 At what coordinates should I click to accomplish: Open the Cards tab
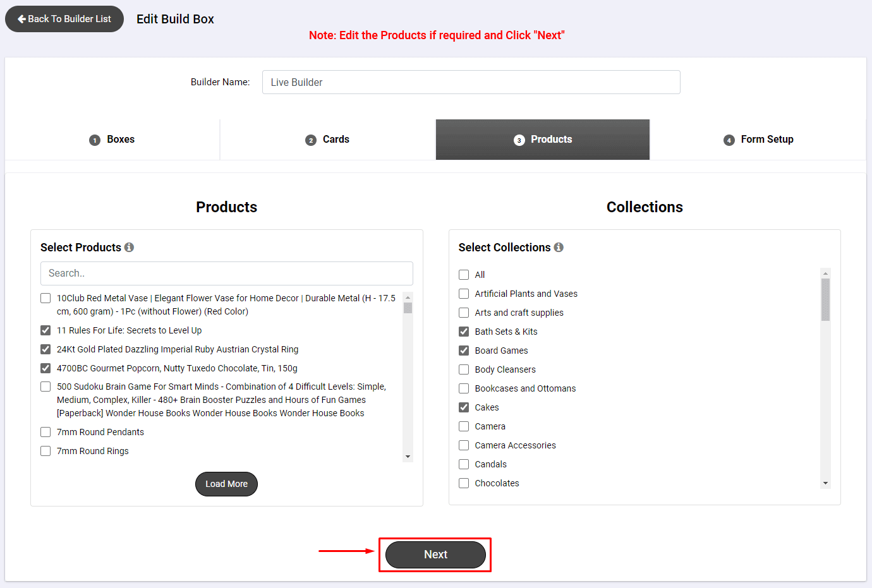(x=327, y=140)
